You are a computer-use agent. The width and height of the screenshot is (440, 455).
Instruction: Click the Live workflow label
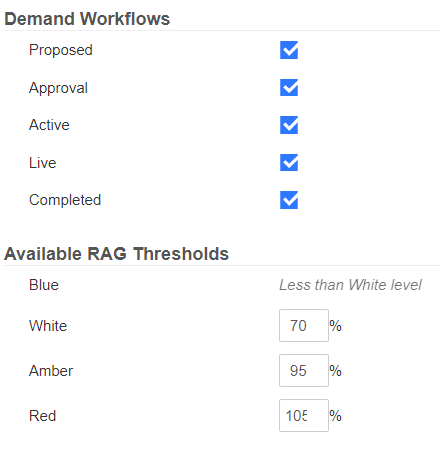42,163
